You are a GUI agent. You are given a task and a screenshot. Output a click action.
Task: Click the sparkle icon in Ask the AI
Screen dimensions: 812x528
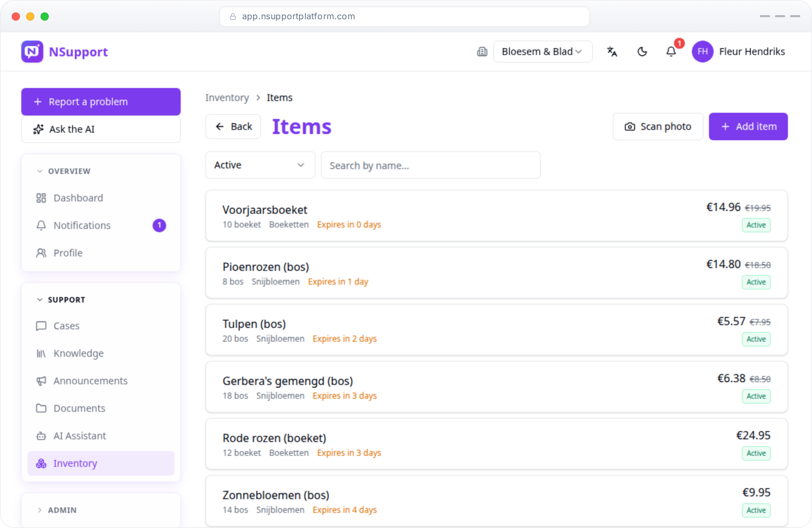click(x=38, y=129)
